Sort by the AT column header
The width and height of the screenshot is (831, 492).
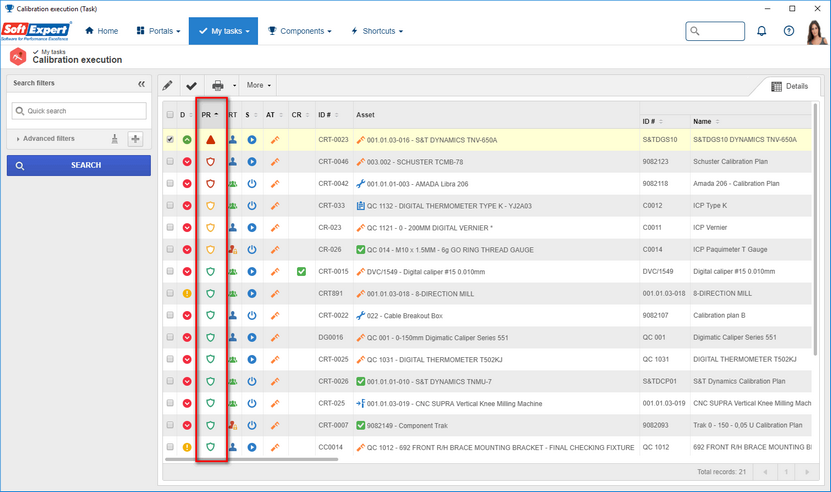point(275,115)
